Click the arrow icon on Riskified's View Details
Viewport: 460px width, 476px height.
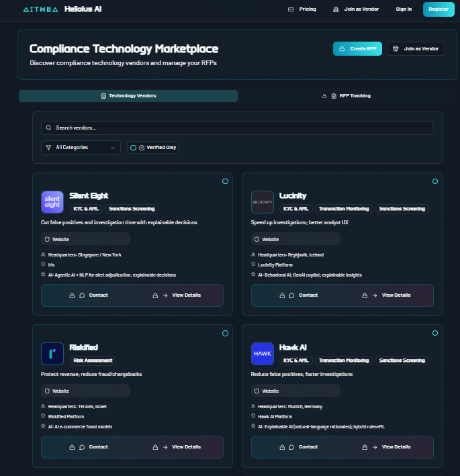pos(165,447)
